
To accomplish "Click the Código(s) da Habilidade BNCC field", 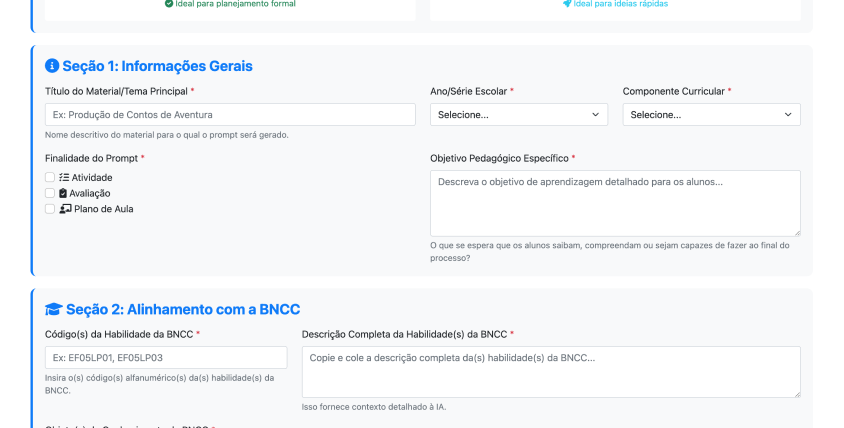I will click(x=166, y=358).
